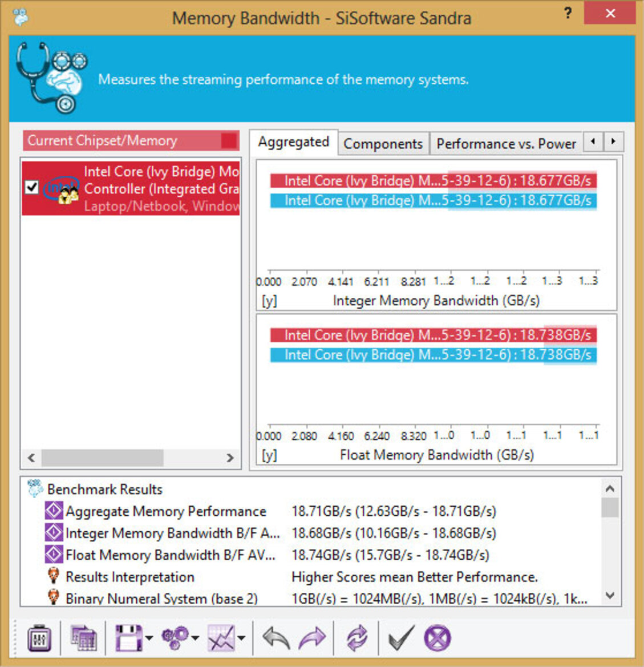The height and width of the screenshot is (667, 644).
Task: Open the dropdown arrow beside the chart icon
Action: (x=241, y=638)
